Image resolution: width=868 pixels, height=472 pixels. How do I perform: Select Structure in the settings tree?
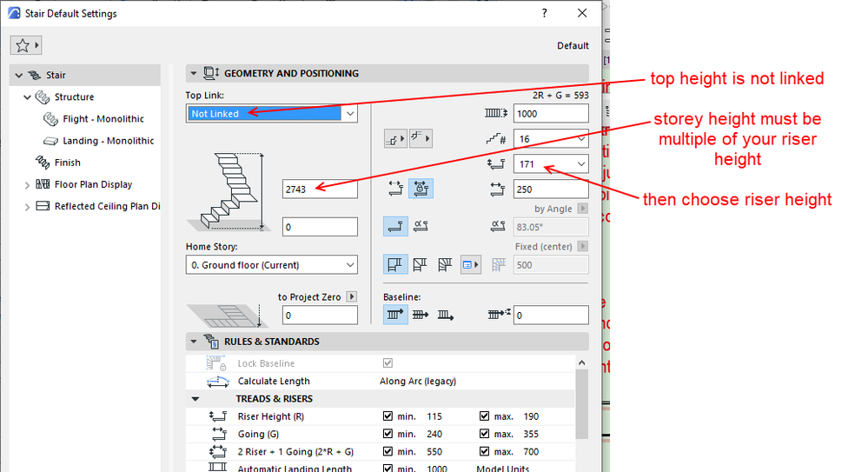click(x=74, y=97)
